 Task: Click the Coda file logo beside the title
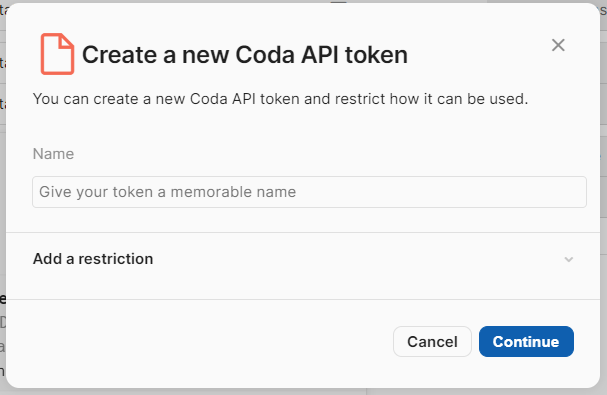click(57, 54)
